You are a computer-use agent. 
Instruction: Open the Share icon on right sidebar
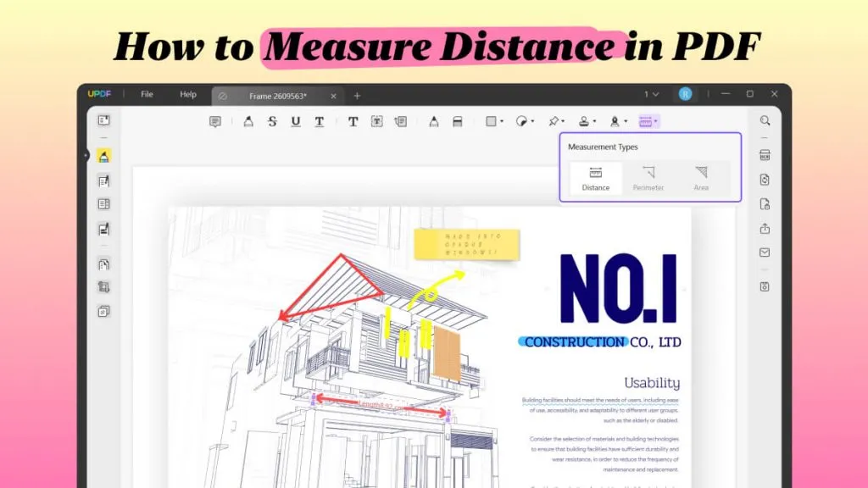tap(765, 229)
